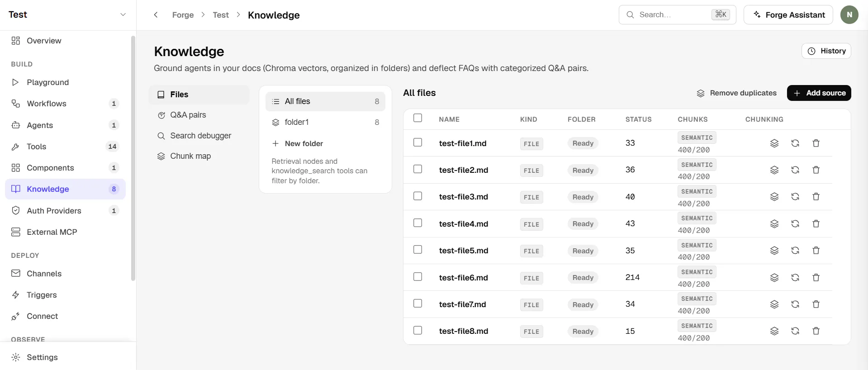Open the Search debugger view
Image resolution: width=868 pixels, height=370 pixels.
pyautogui.click(x=199, y=136)
